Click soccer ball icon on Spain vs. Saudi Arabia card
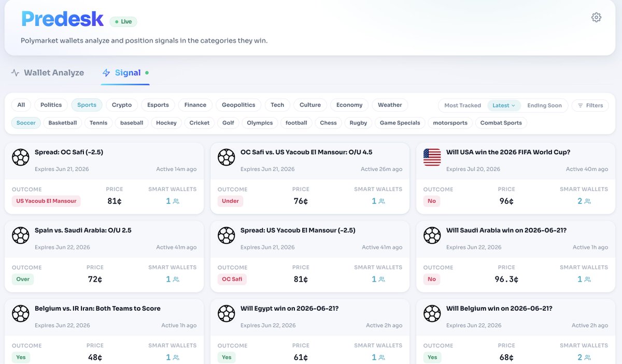 (x=21, y=236)
